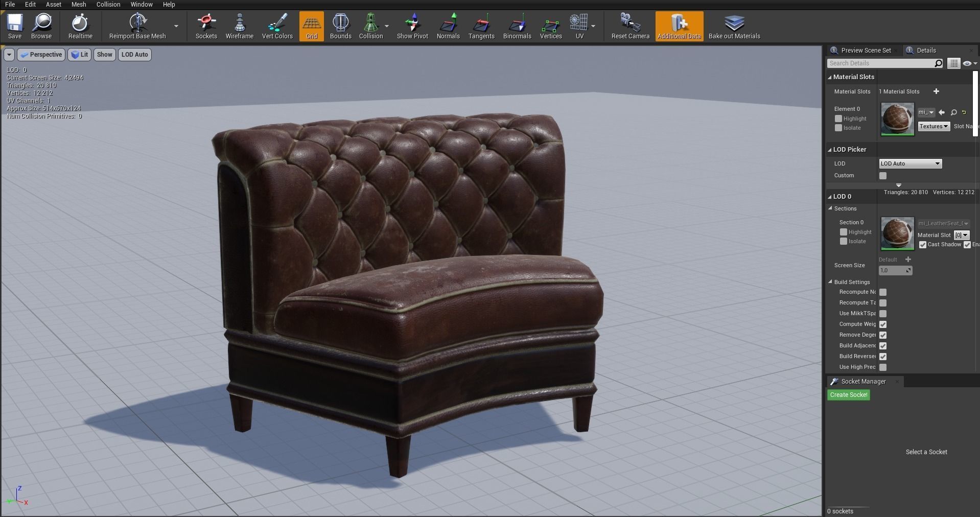Reset Element 0 material to default
Screen dimensions: 980x517
[x=964, y=112]
